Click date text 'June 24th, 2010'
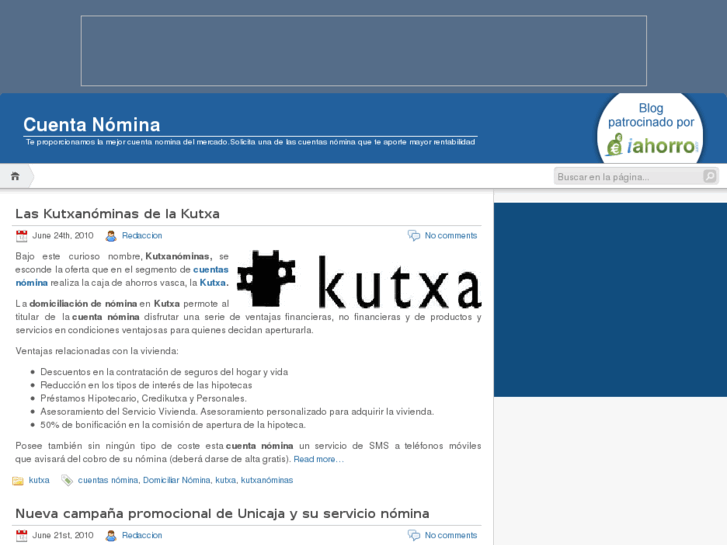Image resolution: width=727 pixels, height=545 pixels. [x=63, y=236]
